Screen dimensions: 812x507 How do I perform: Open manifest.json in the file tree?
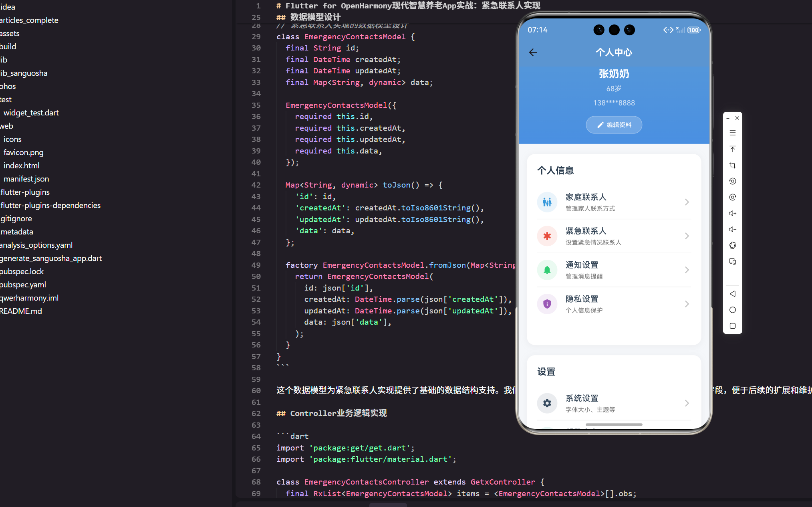(26, 179)
